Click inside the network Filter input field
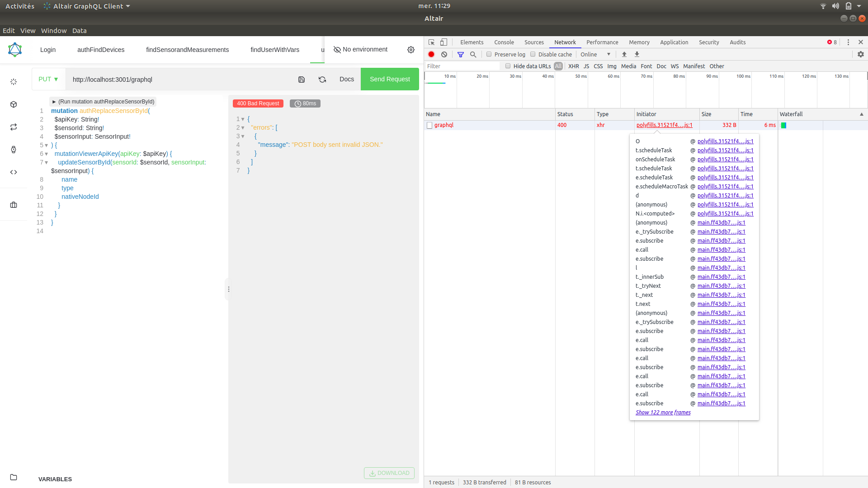 (461, 66)
